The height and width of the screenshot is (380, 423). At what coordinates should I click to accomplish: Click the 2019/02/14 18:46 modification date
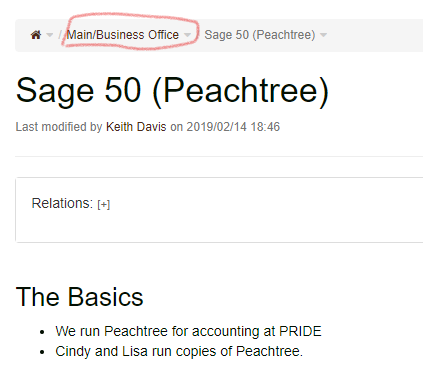(233, 127)
